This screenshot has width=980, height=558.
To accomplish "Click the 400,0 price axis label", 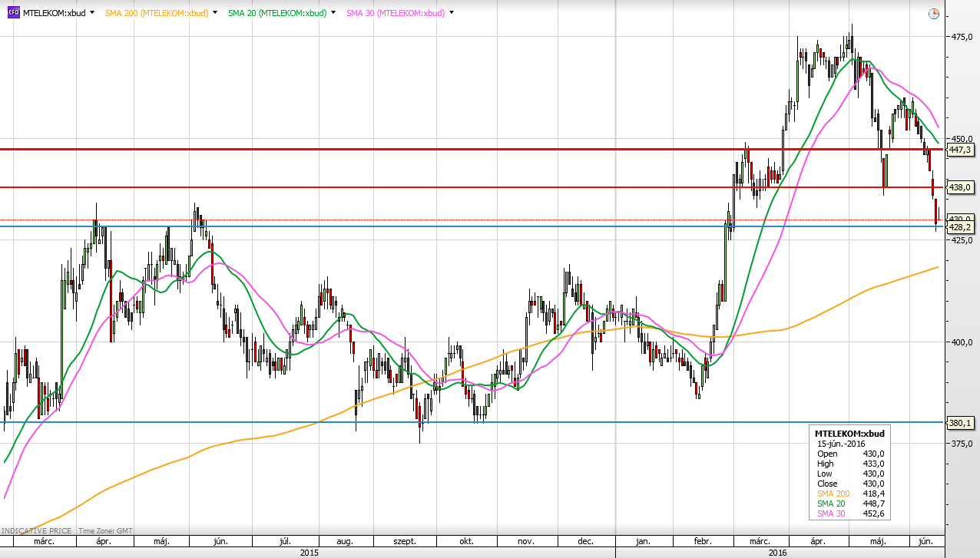I will (962, 342).
